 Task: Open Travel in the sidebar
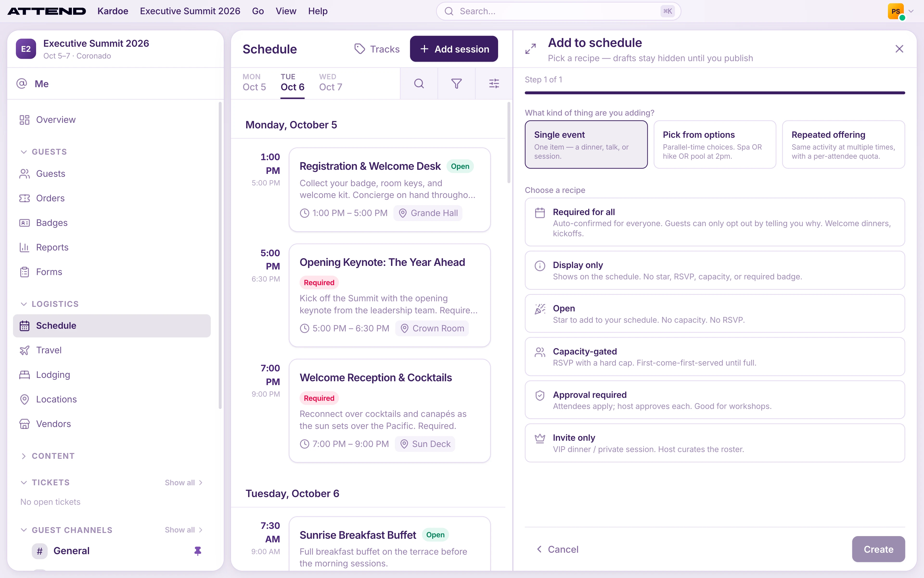pos(112,350)
